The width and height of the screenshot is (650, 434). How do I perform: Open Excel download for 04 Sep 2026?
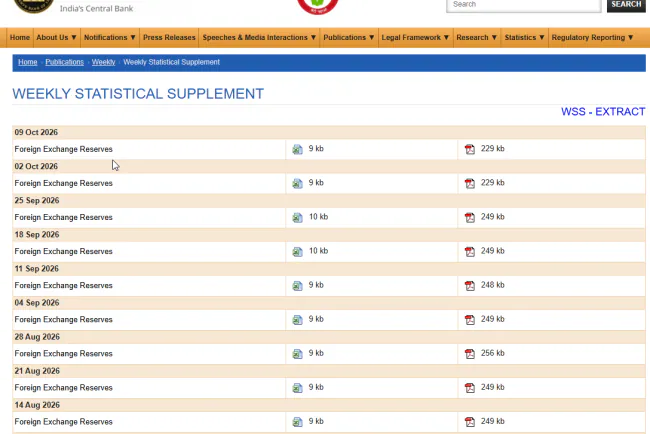[297, 320]
